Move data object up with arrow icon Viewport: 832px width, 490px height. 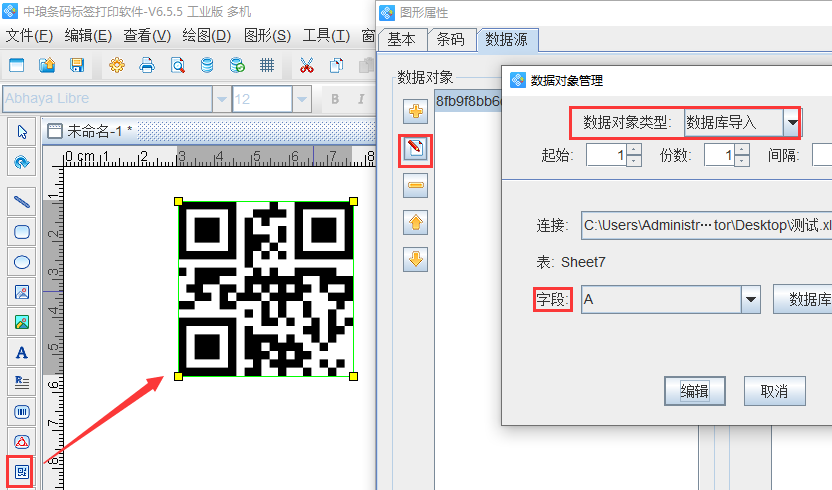click(415, 222)
